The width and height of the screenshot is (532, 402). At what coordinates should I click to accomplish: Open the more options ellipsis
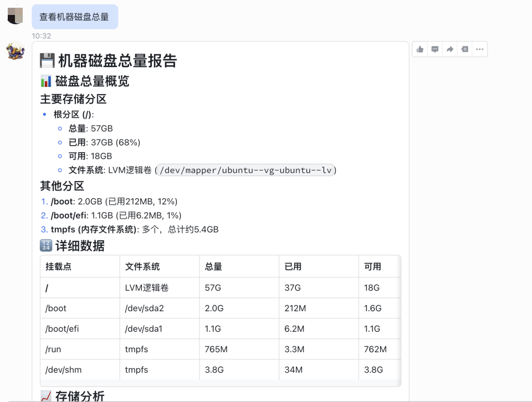point(479,49)
